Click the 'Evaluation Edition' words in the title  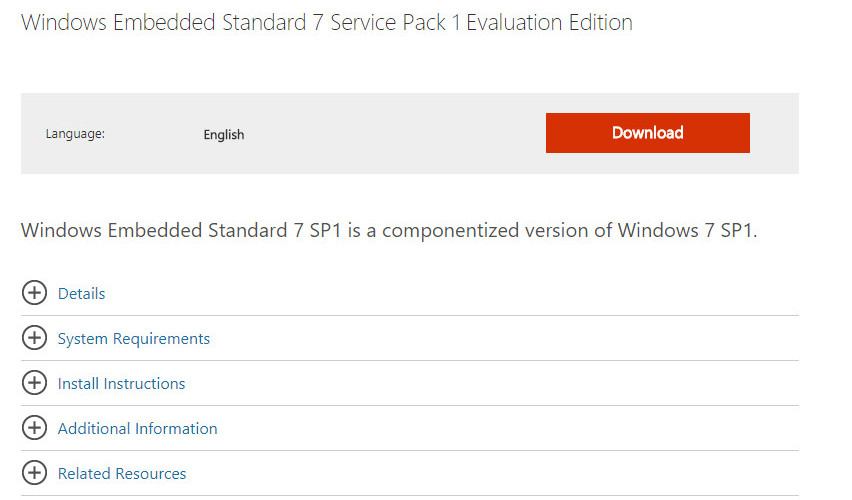(x=548, y=23)
